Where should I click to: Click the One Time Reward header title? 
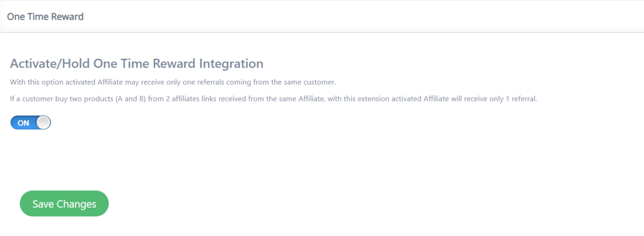click(x=45, y=17)
